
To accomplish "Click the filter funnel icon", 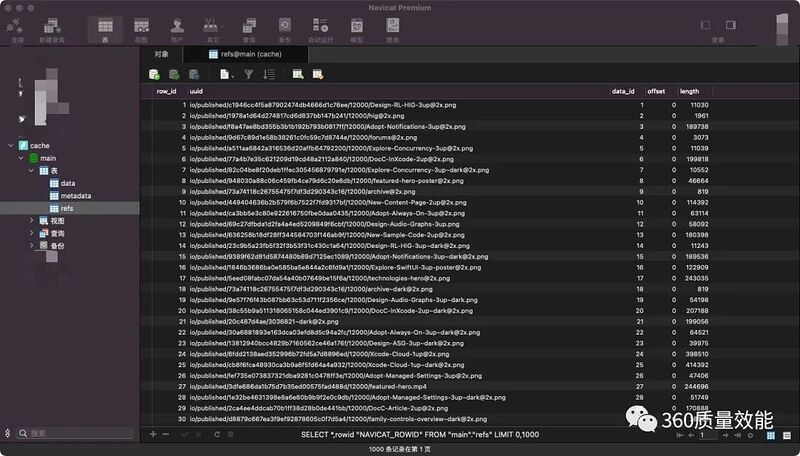I will (248, 74).
